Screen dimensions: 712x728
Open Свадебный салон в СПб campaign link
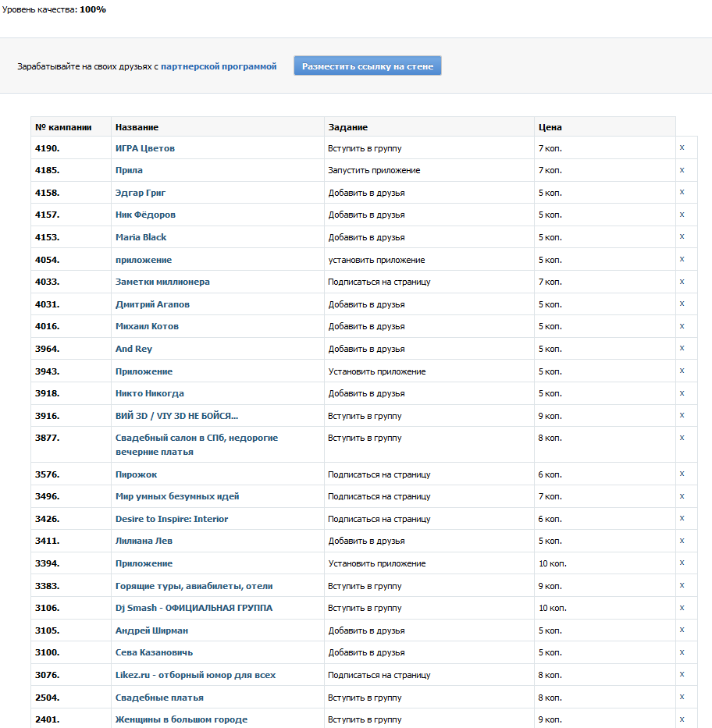point(197,445)
